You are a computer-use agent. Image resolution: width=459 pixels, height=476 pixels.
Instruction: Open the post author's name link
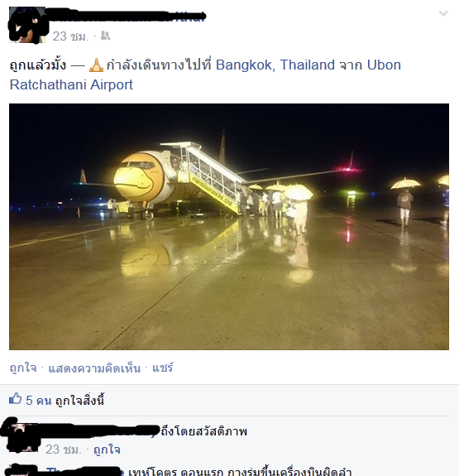126,17
